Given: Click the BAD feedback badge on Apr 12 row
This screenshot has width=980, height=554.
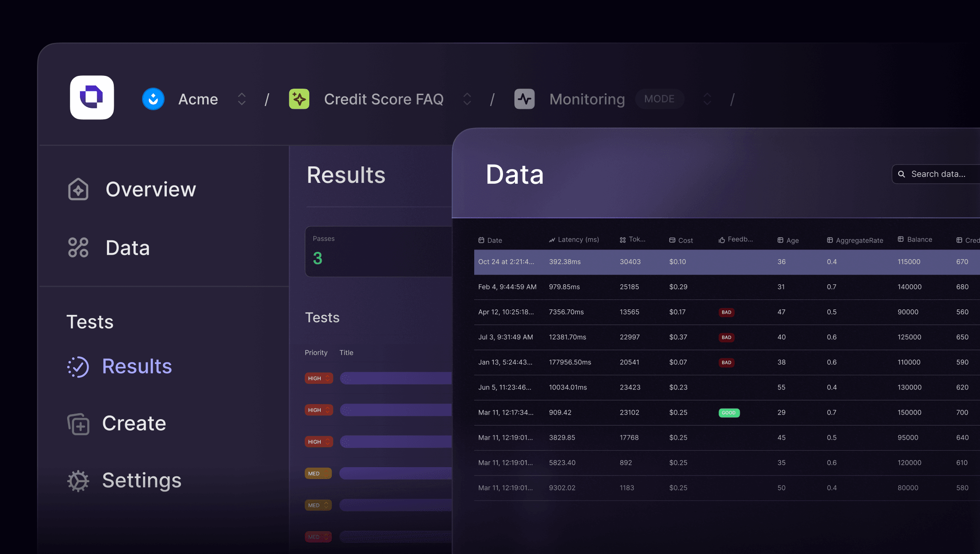Looking at the screenshot, I should [726, 312].
